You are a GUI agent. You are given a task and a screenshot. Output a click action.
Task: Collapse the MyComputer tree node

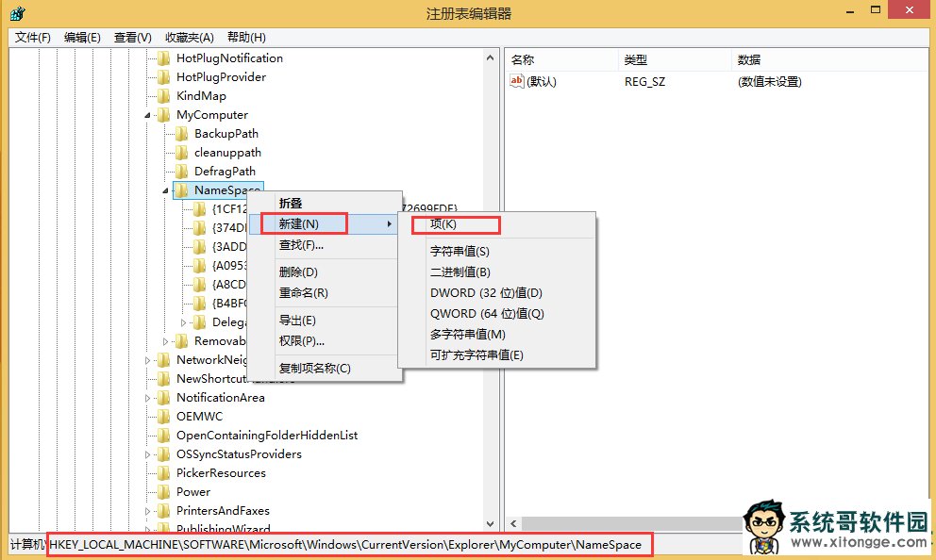click(x=147, y=115)
